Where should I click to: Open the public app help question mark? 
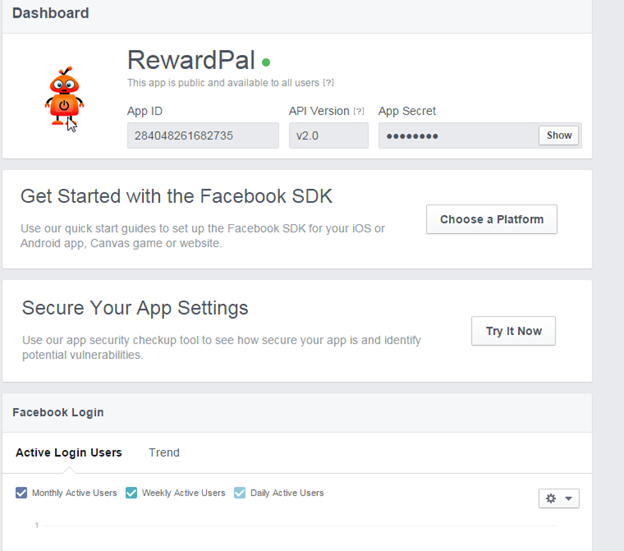[328, 83]
